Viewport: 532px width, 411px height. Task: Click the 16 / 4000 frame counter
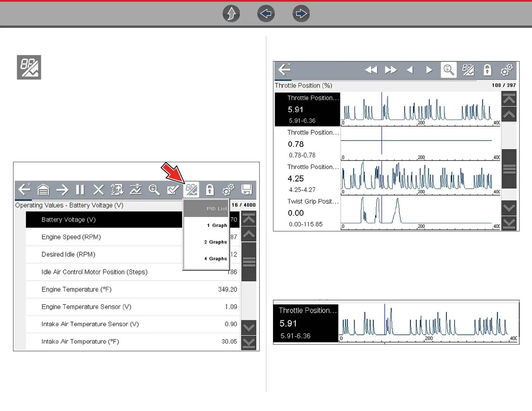(243, 205)
